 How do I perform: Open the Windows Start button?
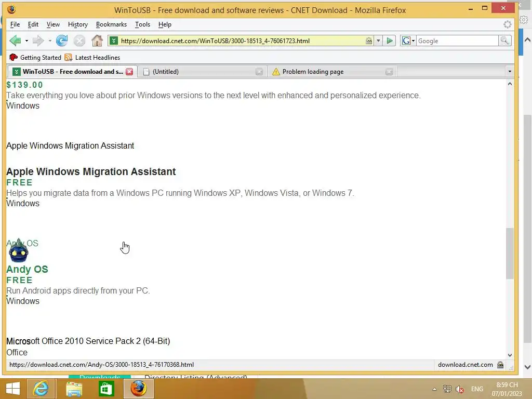(x=13, y=389)
